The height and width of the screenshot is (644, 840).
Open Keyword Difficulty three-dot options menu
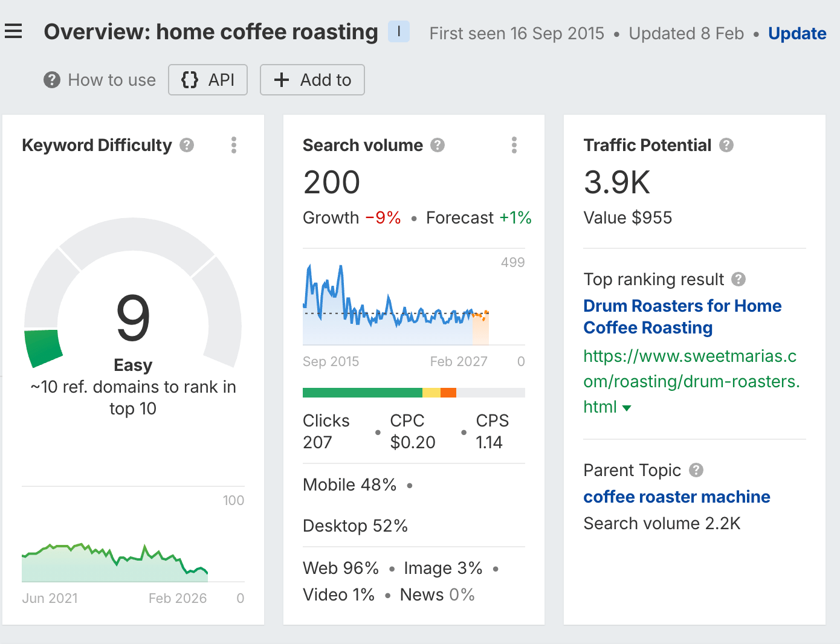(x=234, y=145)
